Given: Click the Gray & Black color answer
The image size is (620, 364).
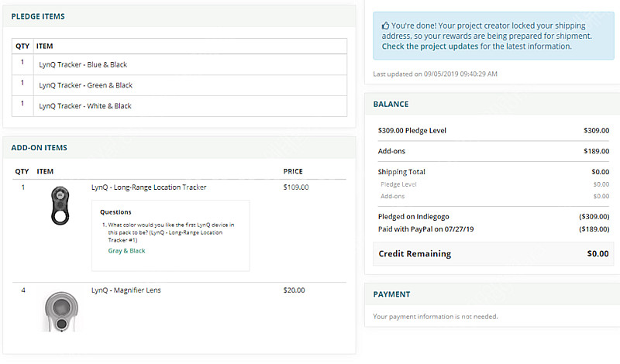Looking at the screenshot, I should (126, 251).
